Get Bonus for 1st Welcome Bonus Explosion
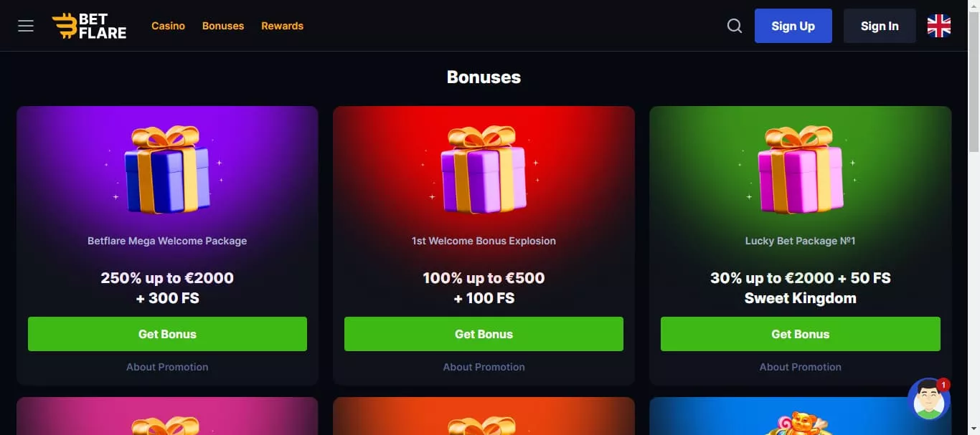Image resolution: width=980 pixels, height=435 pixels. tap(484, 334)
